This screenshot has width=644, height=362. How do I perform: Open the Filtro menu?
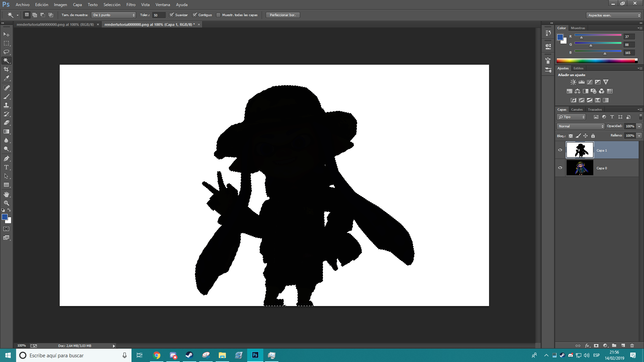[x=131, y=5]
